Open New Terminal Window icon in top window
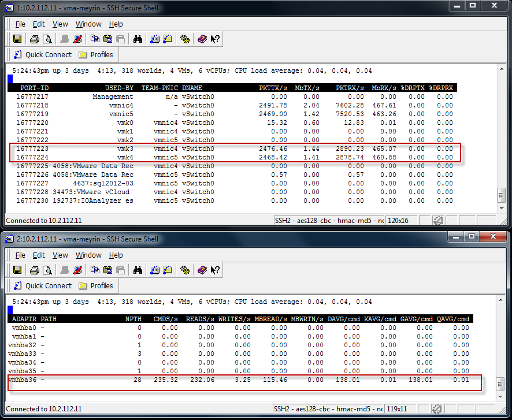This screenshot has height=420, width=512. [155, 39]
